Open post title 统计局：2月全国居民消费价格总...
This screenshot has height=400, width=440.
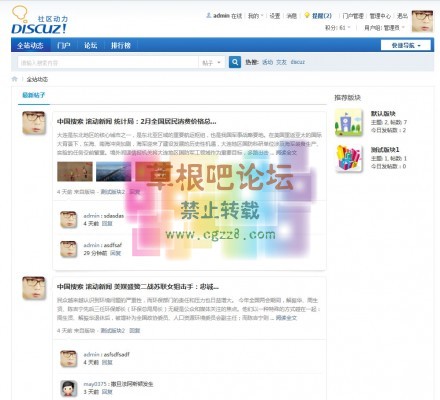[x=137, y=121]
